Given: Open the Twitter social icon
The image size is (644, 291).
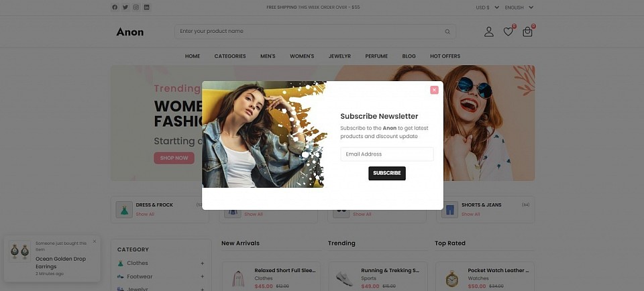Looking at the screenshot, I should point(125,7).
